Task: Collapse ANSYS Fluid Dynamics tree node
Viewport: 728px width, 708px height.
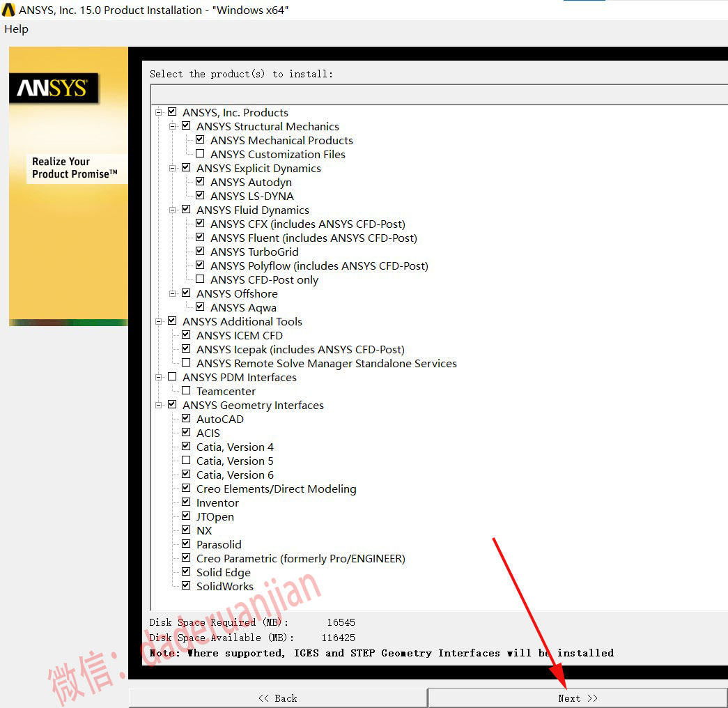Action: pos(173,210)
